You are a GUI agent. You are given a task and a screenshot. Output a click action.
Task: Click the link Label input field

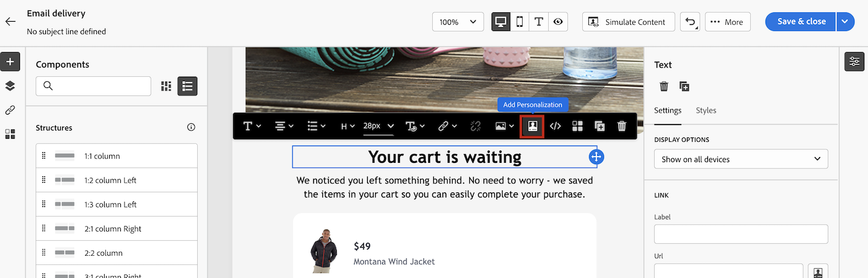[741, 234]
